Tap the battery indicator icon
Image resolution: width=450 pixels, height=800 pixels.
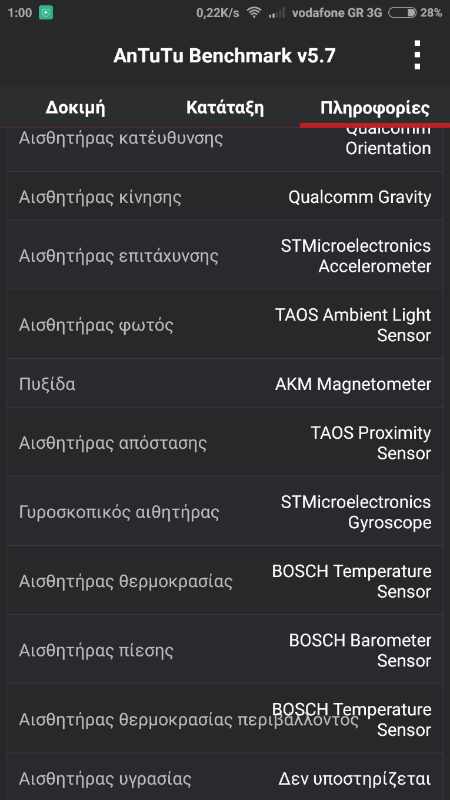point(402,13)
